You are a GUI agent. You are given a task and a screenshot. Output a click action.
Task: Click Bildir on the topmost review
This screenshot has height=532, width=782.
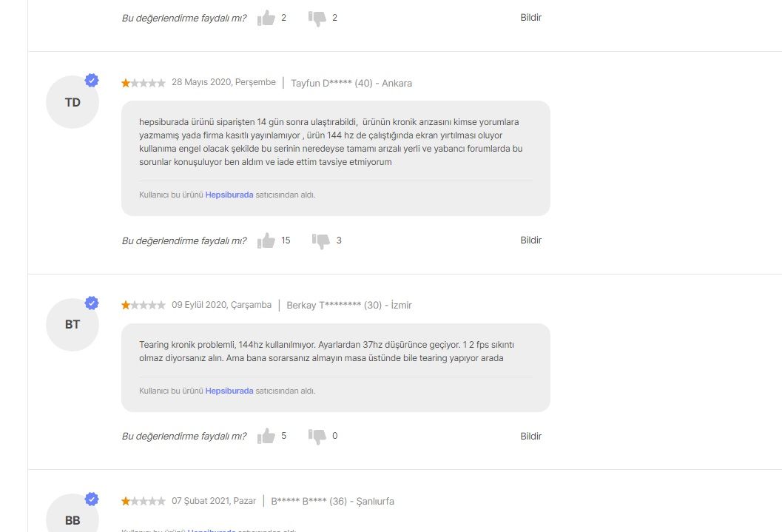point(530,18)
